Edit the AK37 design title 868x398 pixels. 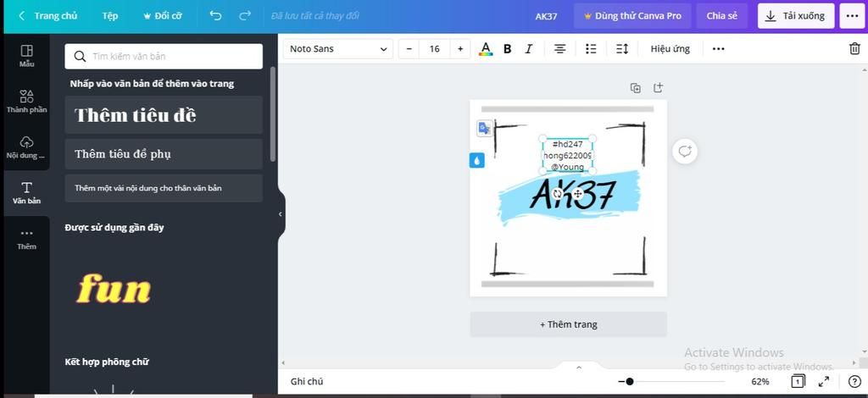(546, 16)
